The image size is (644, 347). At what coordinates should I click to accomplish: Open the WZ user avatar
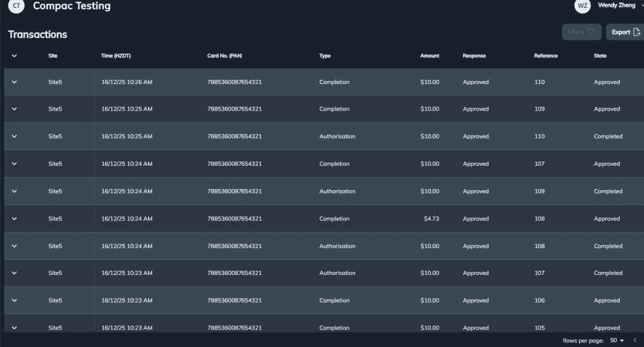[582, 6]
